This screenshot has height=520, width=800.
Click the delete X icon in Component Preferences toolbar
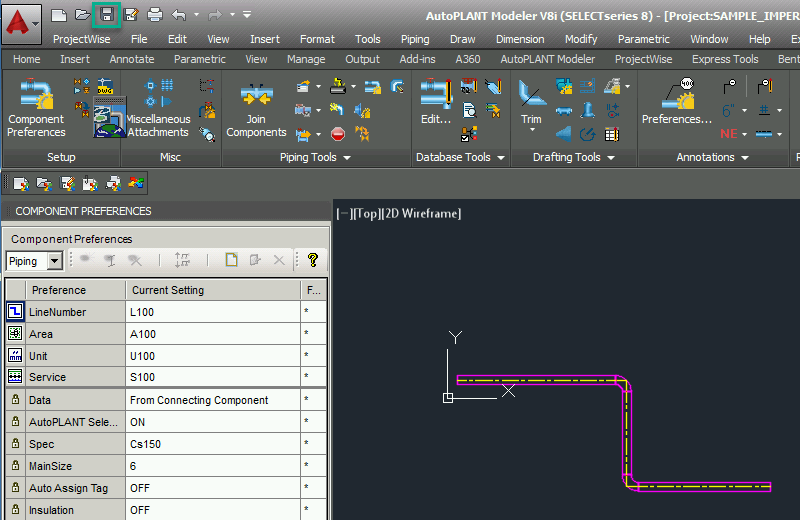coord(279,260)
